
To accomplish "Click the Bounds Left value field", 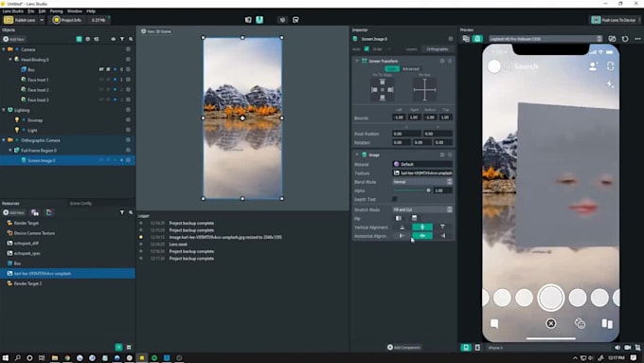I will point(399,118).
